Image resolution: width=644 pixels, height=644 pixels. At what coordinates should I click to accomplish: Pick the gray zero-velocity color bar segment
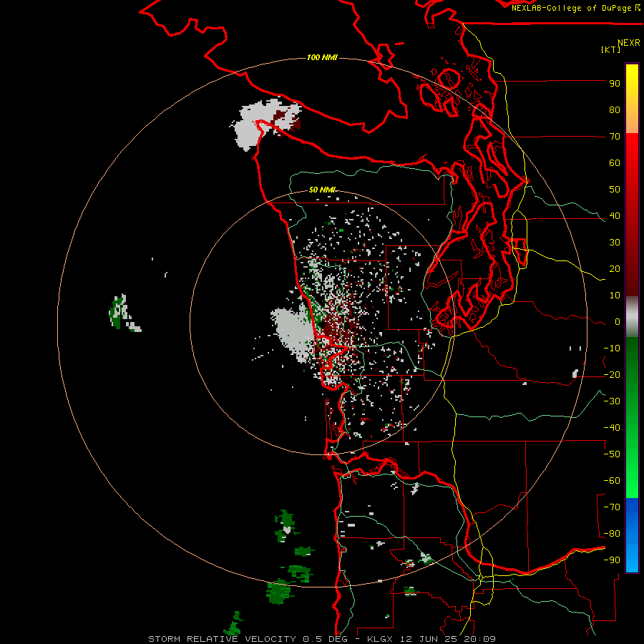[x=632, y=316]
